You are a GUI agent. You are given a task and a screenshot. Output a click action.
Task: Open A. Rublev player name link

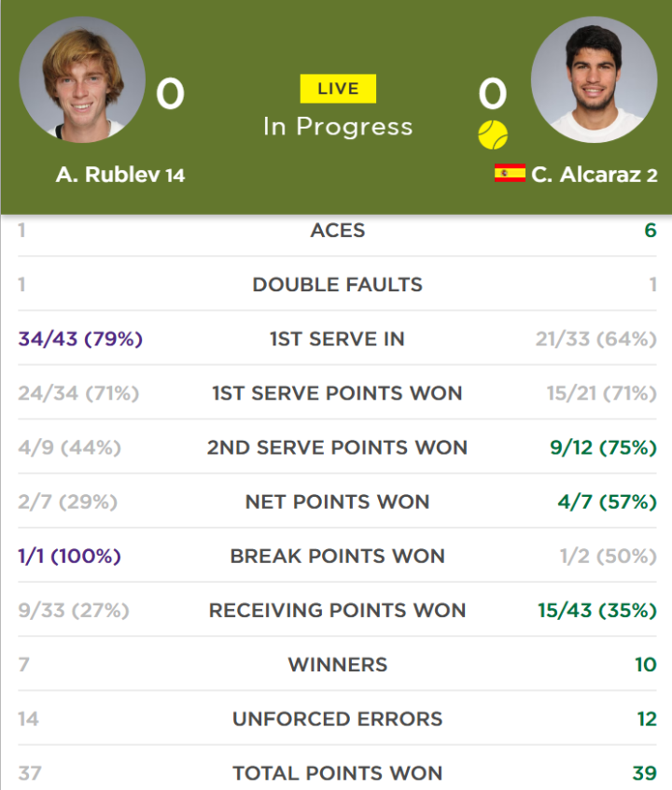[x=120, y=175]
